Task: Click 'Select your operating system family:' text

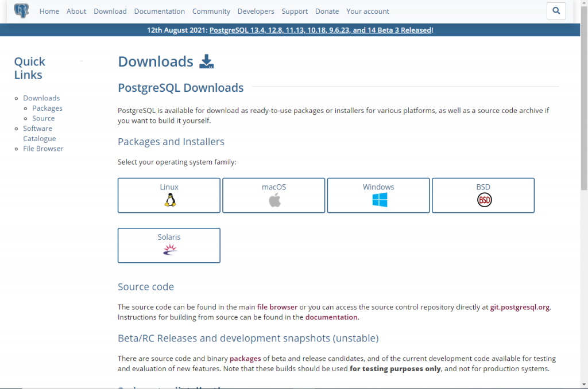Action: (x=177, y=162)
